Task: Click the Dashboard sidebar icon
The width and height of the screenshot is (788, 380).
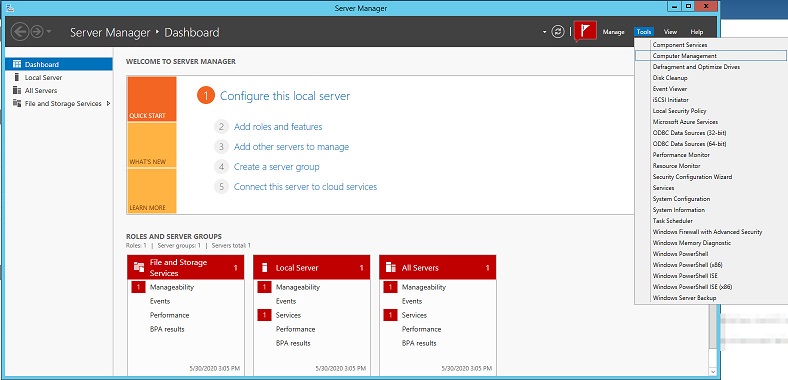Action: pos(17,64)
